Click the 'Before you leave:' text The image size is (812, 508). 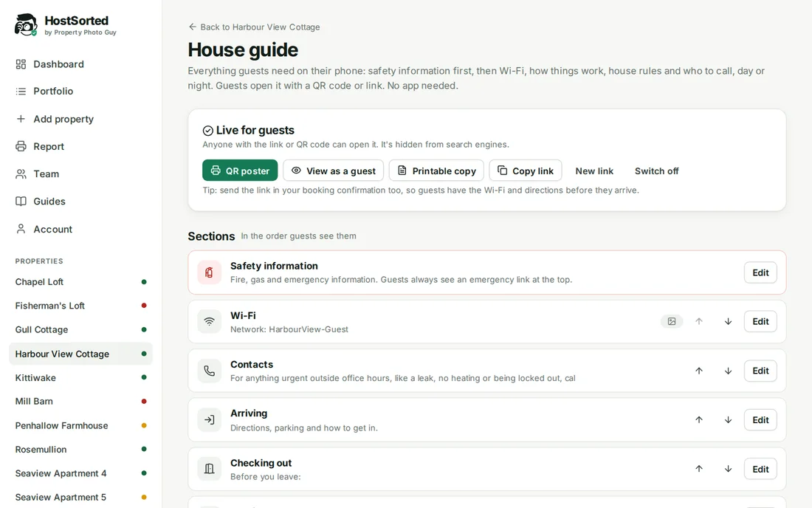point(265,477)
